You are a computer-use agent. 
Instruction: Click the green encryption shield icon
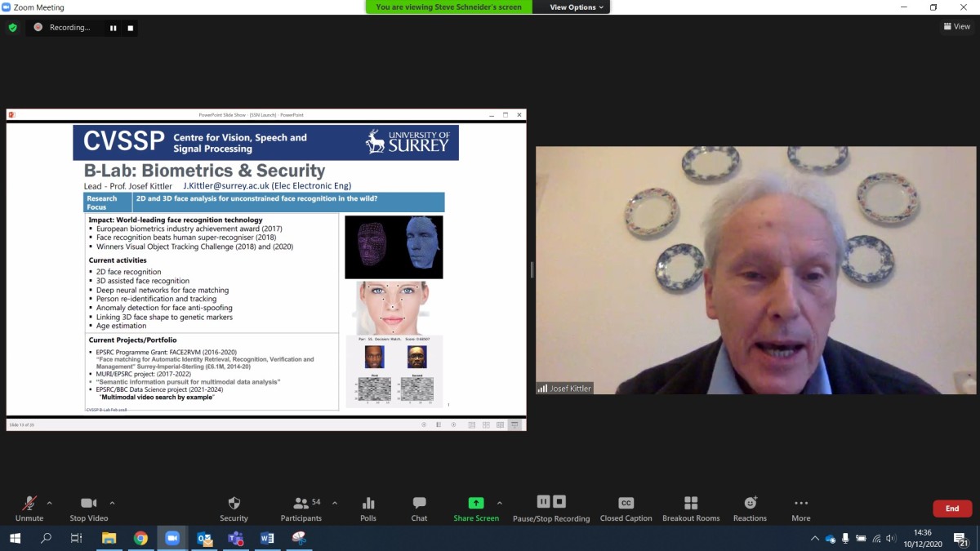click(12, 27)
